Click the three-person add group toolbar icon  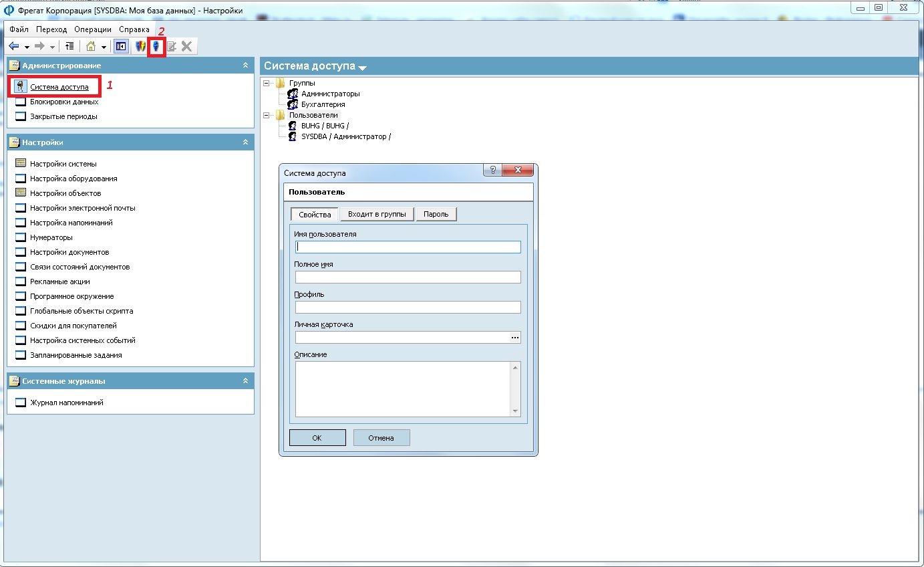pos(140,46)
